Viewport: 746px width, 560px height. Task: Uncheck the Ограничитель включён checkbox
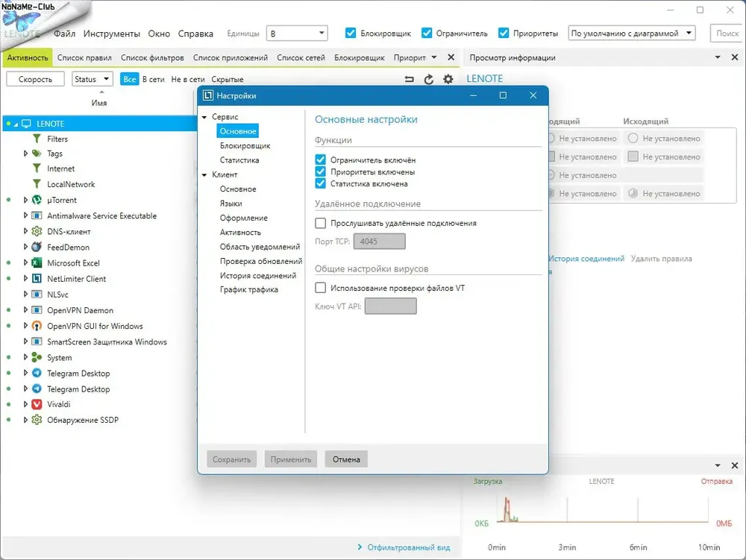click(x=320, y=160)
